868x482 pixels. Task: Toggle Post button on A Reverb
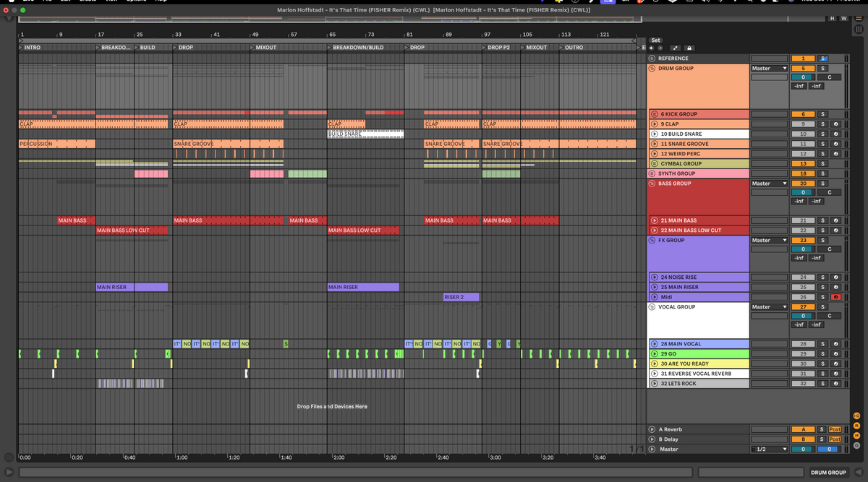(x=835, y=429)
